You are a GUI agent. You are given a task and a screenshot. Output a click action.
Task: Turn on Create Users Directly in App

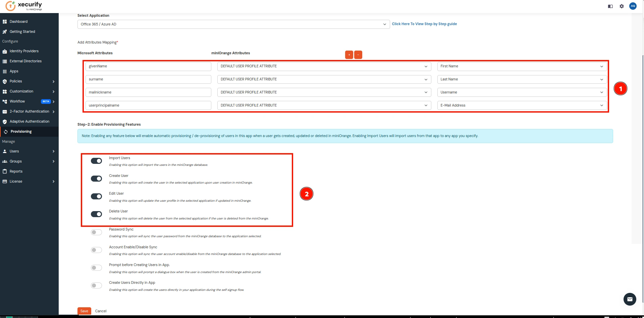tap(96, 285)
